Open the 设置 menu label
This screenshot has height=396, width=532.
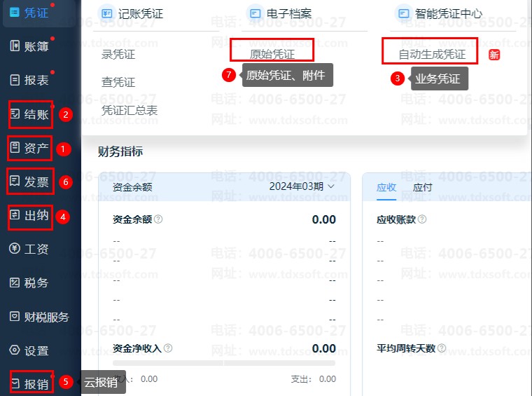36,350
